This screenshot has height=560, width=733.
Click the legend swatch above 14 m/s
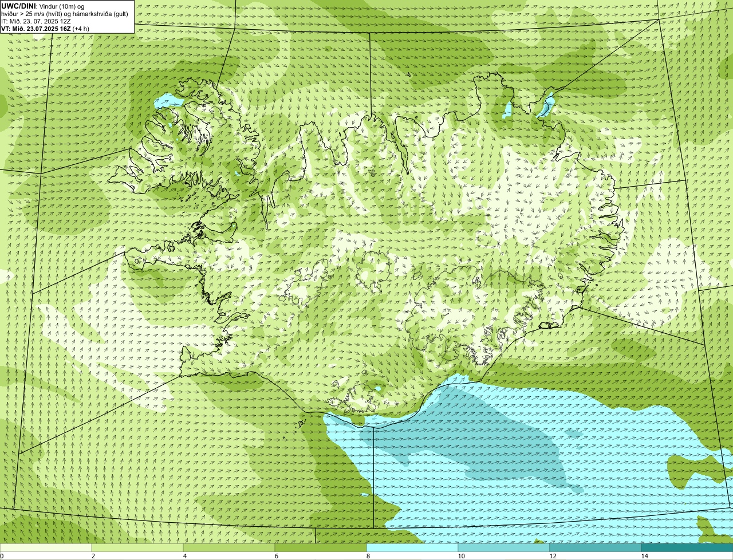coord(687,548)
